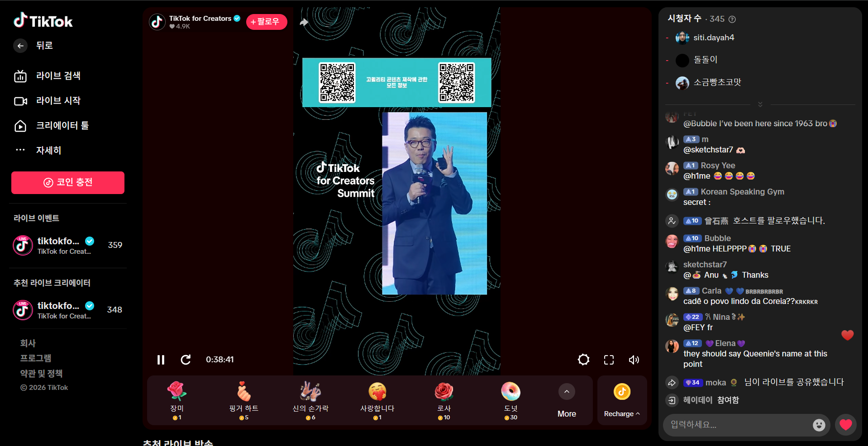The height and width of the screenshot is (446, 868).
Task: Click Elena's chat avatar
Action: 672,346
